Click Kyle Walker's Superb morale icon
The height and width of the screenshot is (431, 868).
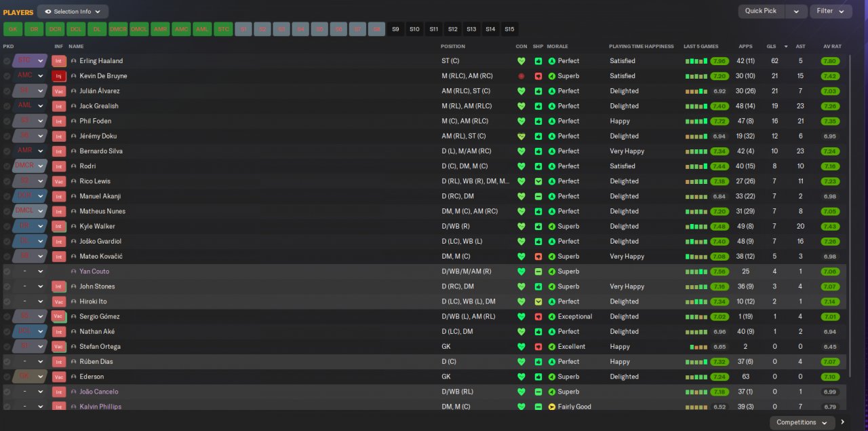552,226
